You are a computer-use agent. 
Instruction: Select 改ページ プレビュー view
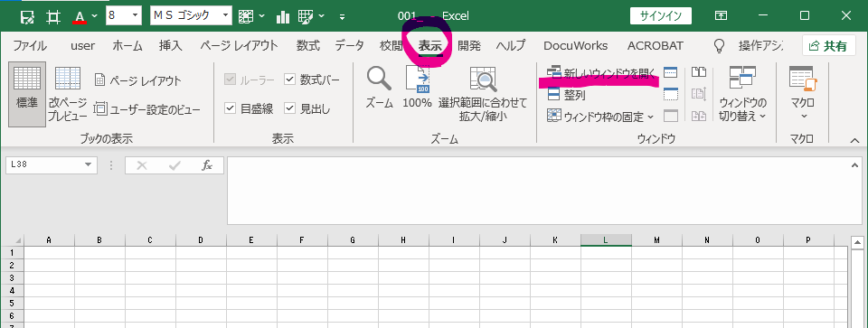68,95
